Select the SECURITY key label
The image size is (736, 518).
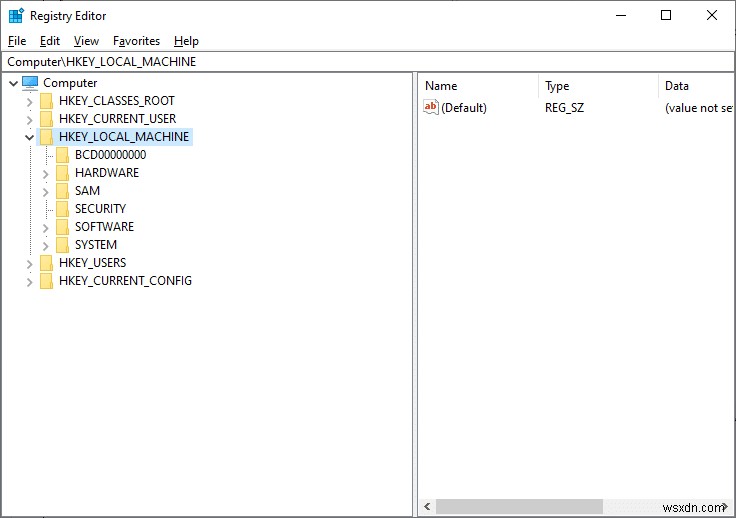(100, 209)
